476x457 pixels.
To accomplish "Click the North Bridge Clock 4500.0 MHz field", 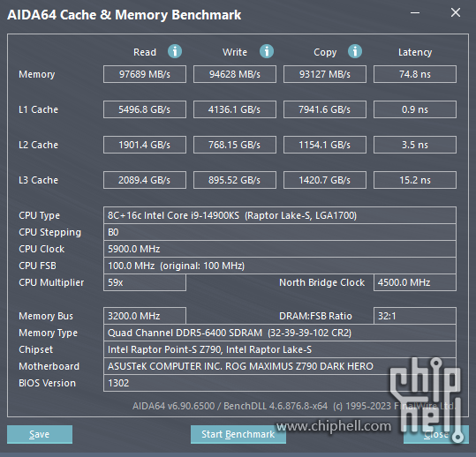I will coord(415,282).
